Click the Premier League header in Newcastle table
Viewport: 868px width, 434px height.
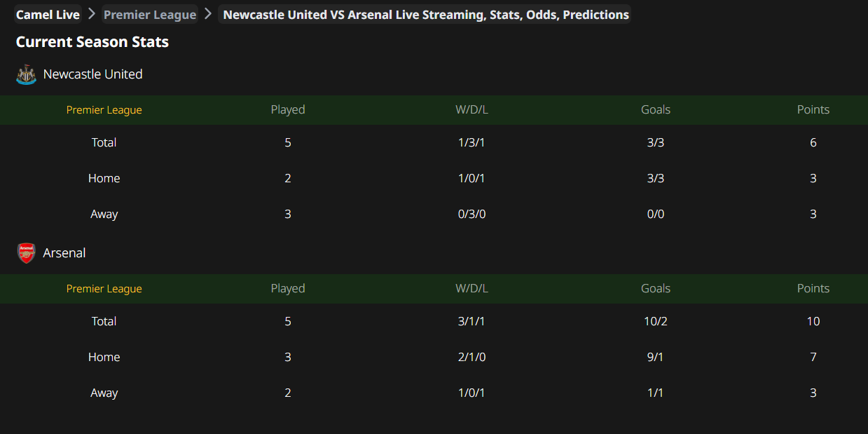click(104, 110)
